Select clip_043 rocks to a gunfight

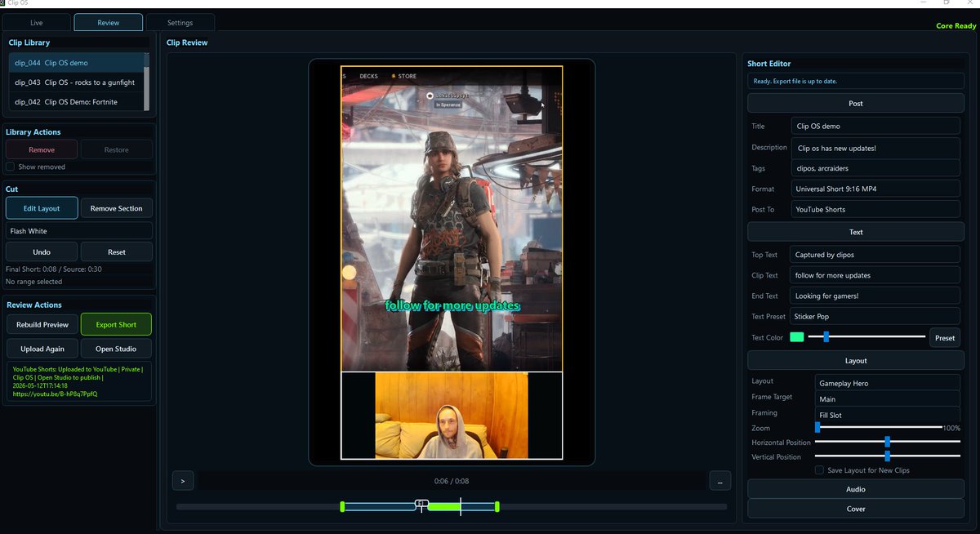pyautogui.click(x=76, y=82)
